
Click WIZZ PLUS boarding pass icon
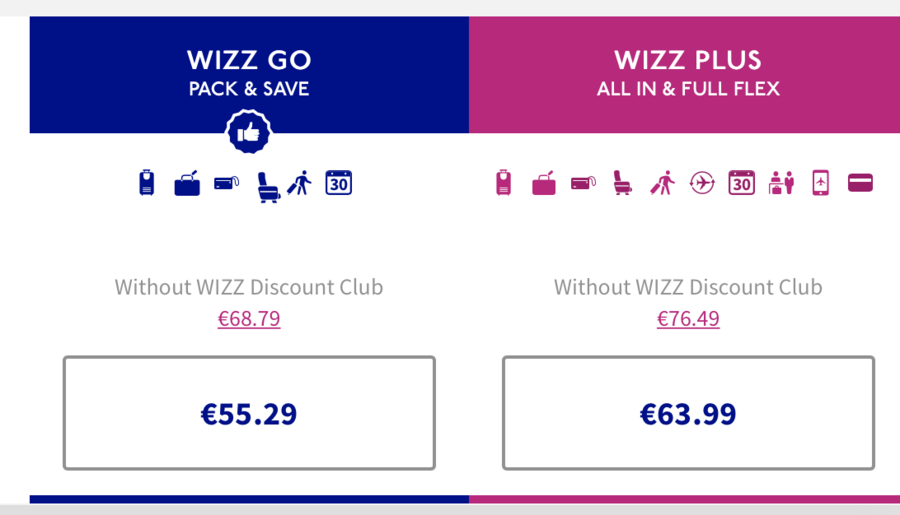click(x=583, y=183)
